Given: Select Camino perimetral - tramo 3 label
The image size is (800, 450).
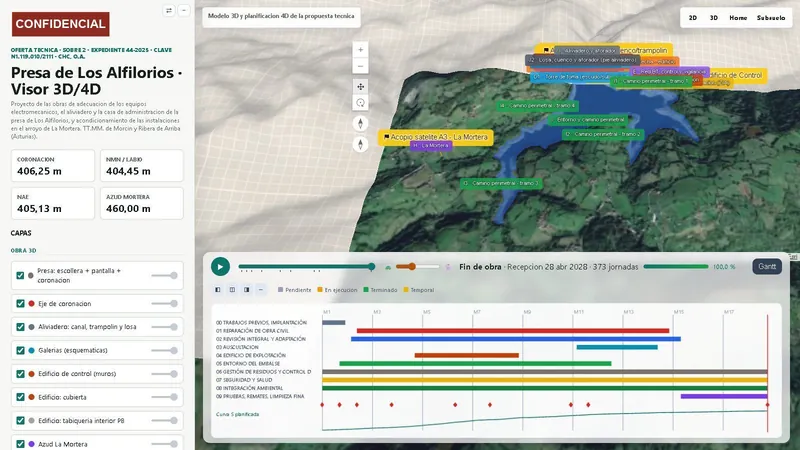Looking at the screenshot, I should [501, 183].
